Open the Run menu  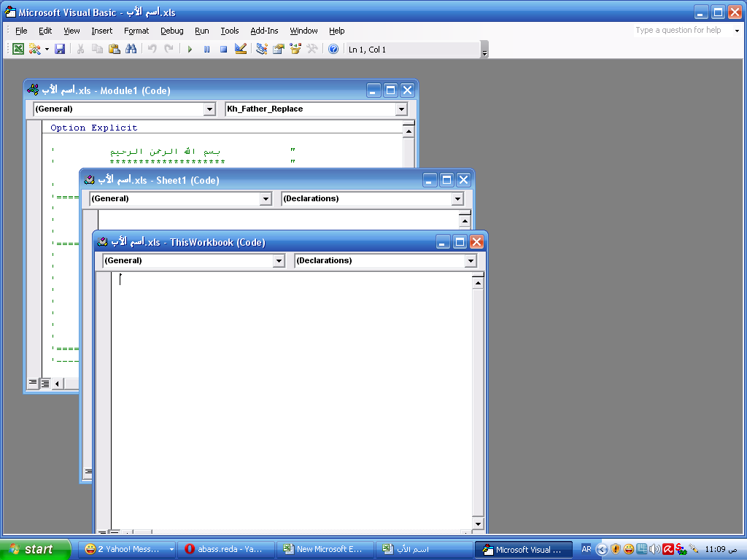202,31
